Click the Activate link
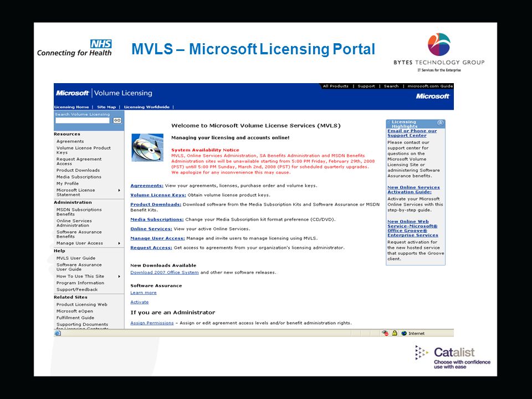Image resolution: width=532 pixels, height=399 pixels. [x=140, y=303]
